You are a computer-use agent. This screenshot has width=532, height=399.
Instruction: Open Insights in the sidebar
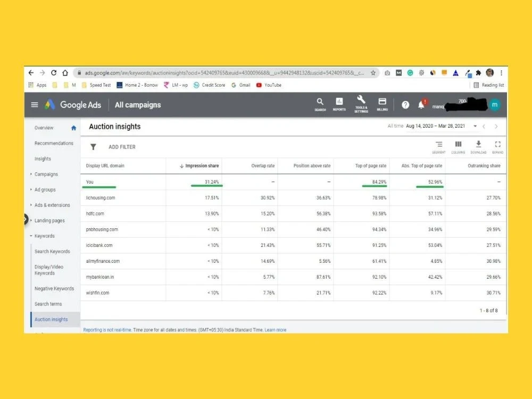43,159
